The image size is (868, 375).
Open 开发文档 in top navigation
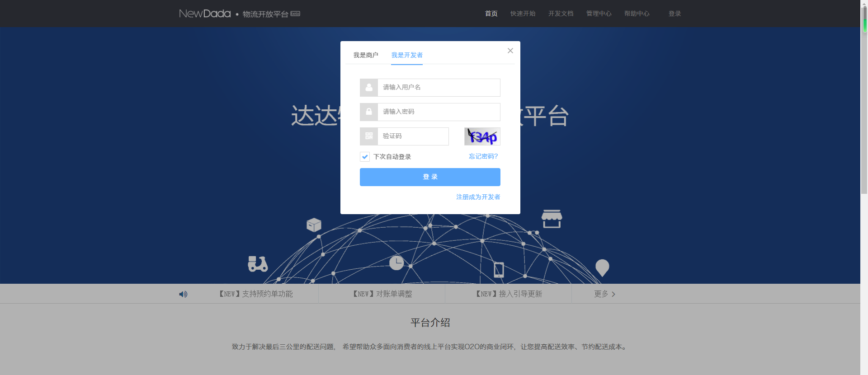pyautogui.click(x=561, y=14)
